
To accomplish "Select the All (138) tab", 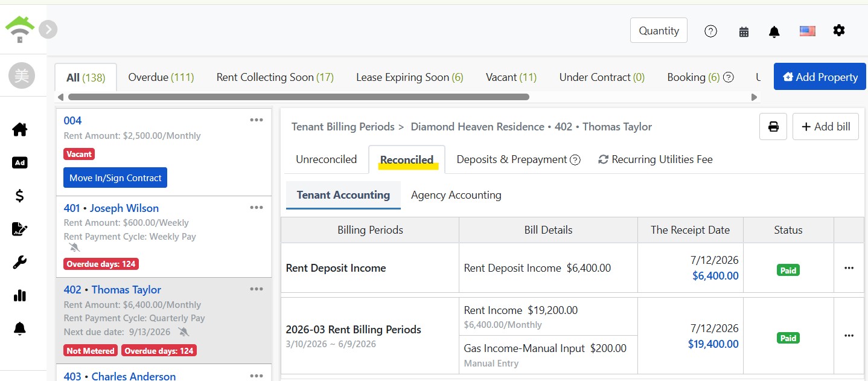I will coord(86,77).
